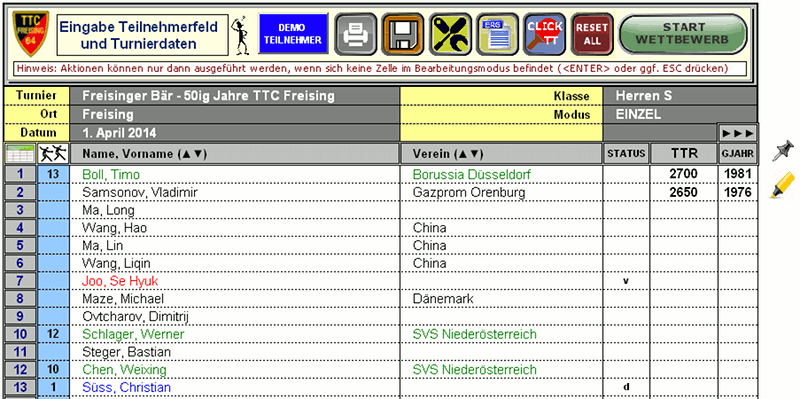Open the ERG results document icon
The image size is (800, 399).
pos(497,34)
